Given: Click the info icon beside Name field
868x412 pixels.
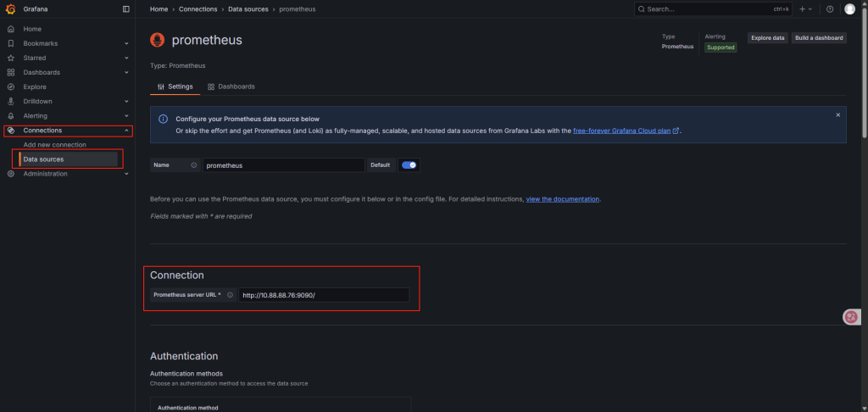Looking at the screenshot, I should pos(194,165).
